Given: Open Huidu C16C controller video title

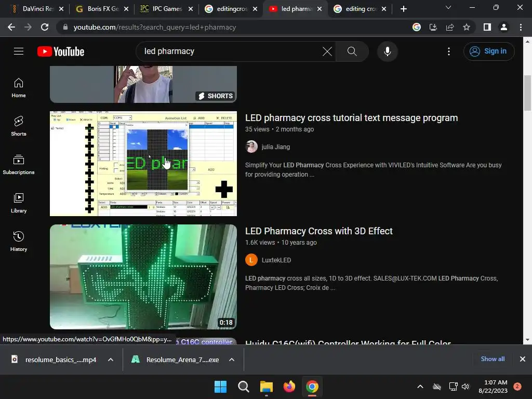Looking at the screenshot, I should coord(348,342).
